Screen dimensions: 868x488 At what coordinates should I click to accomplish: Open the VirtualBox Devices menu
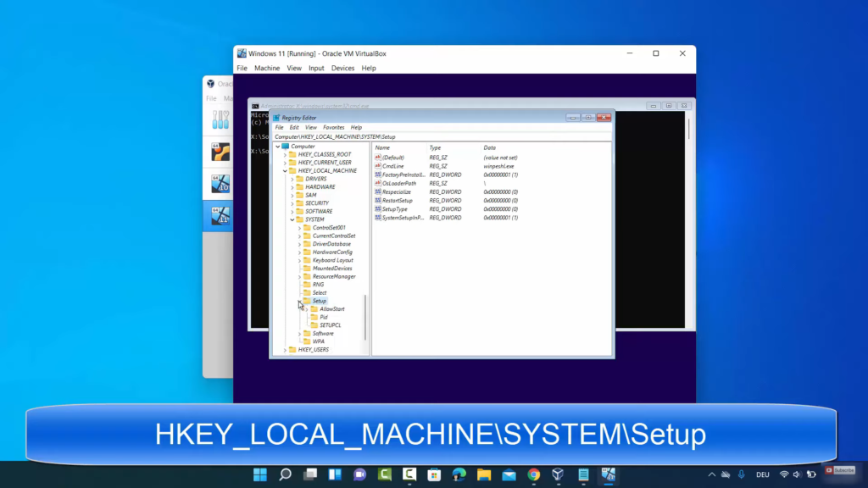342,68
